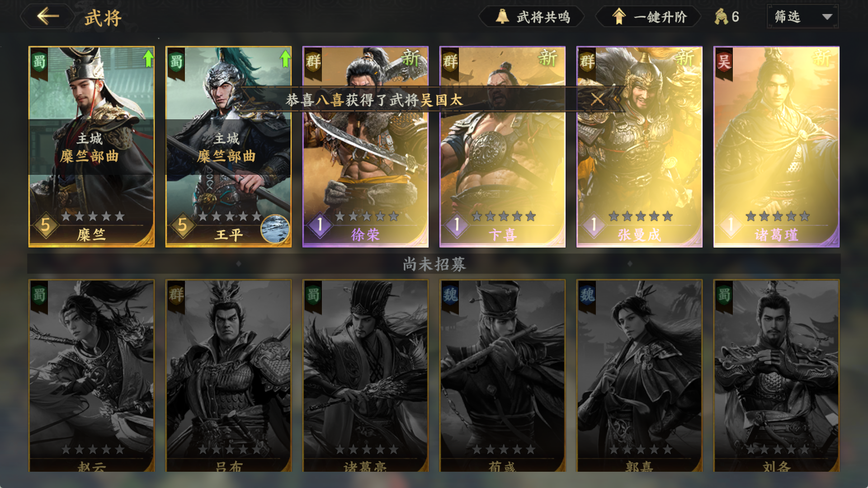Expand the 筛选 filter dropdown
This screenshot has height=488, width=868.
coord(803,17)
